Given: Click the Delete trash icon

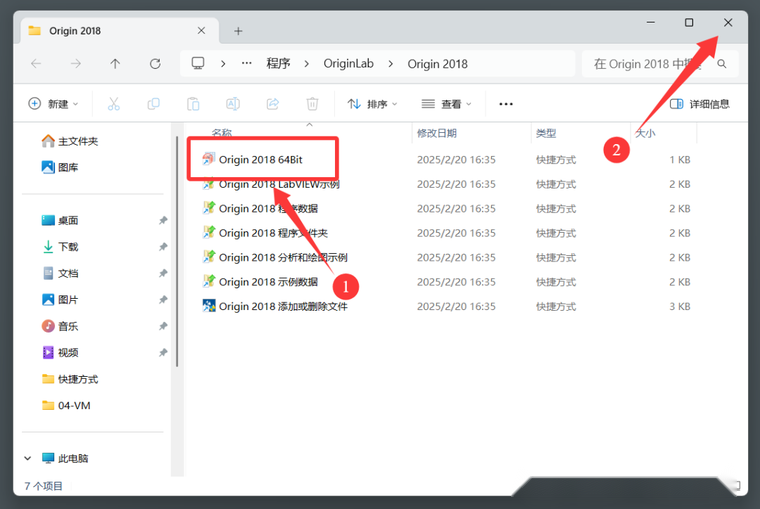Looking at the screenshot, I should point(312,104).
